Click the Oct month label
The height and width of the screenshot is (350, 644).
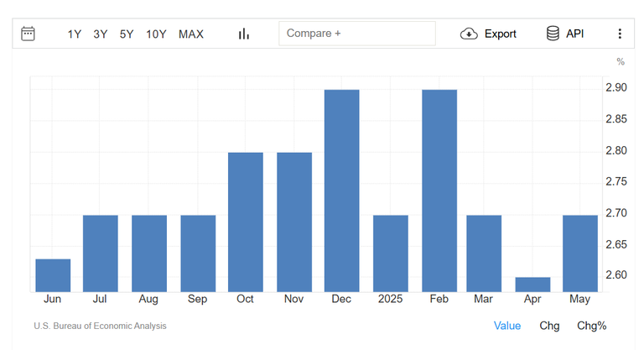click(x=245, y=299)
